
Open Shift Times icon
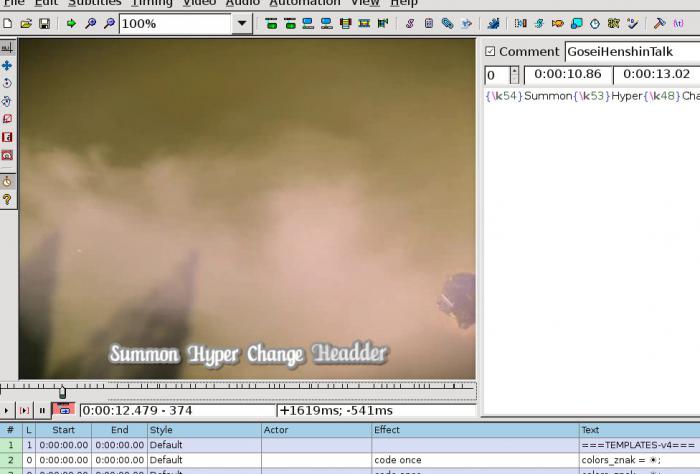click(x=520, y=23)
